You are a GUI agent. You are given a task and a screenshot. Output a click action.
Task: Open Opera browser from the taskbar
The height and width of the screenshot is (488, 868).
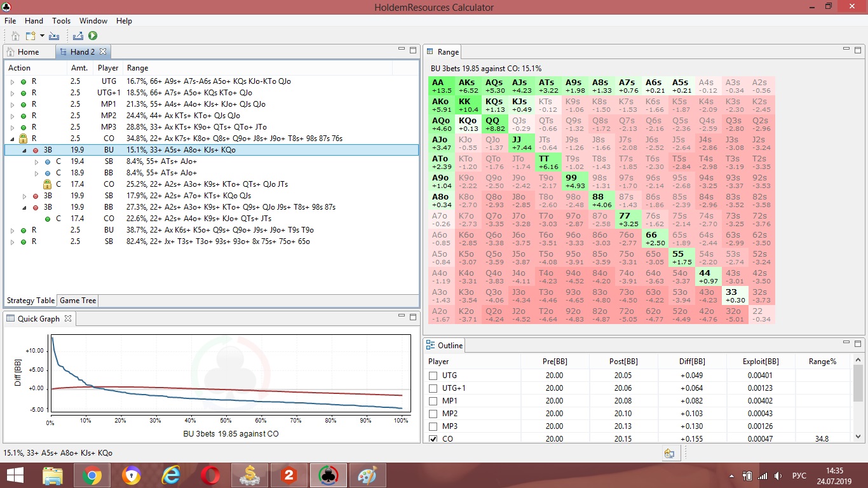pyautogui.click(x=210, y=475)
